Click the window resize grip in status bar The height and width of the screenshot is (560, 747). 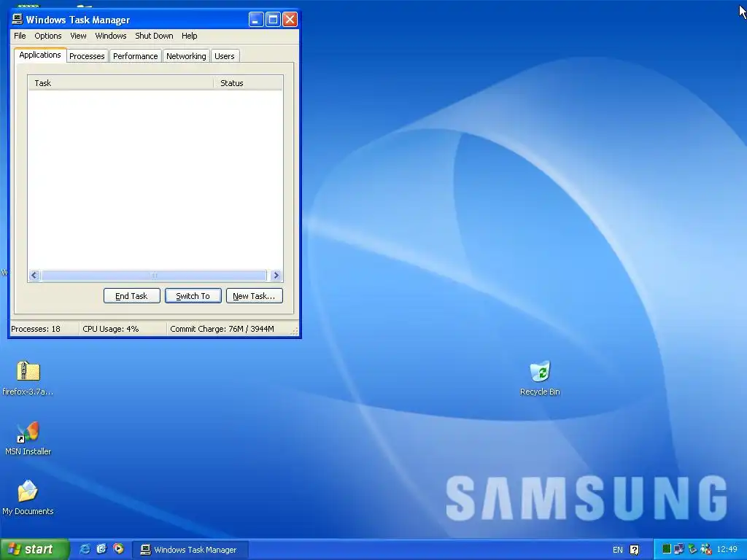click(x=295, y=331)
